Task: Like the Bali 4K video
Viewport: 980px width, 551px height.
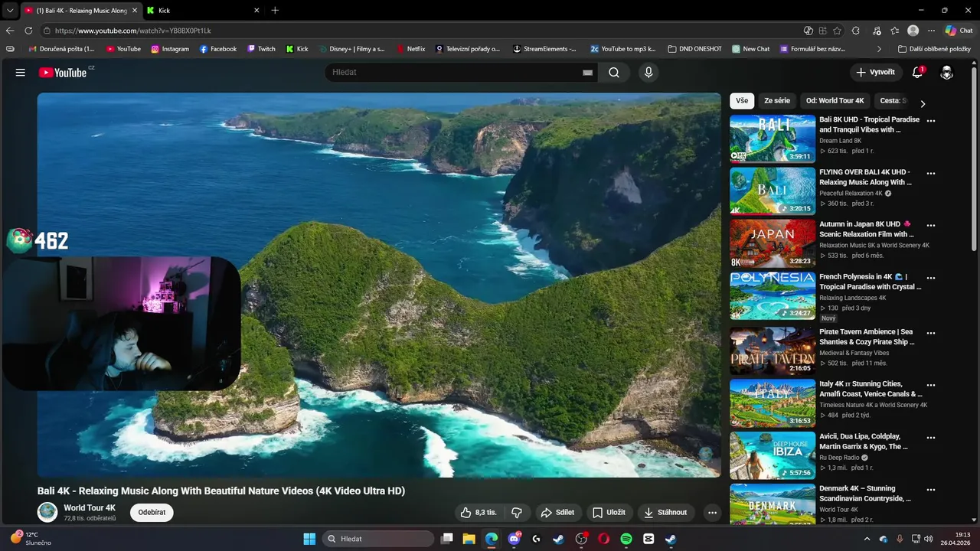Action: 479,512
